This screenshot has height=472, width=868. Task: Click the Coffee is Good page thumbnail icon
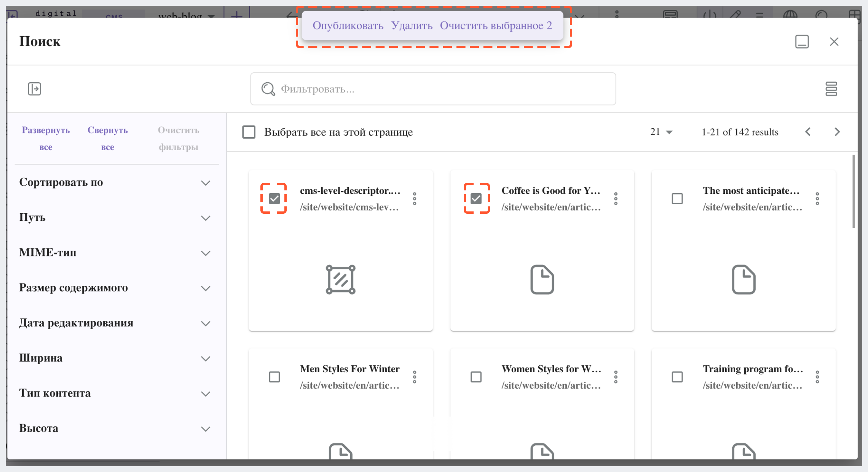click(x=542, y=280)
